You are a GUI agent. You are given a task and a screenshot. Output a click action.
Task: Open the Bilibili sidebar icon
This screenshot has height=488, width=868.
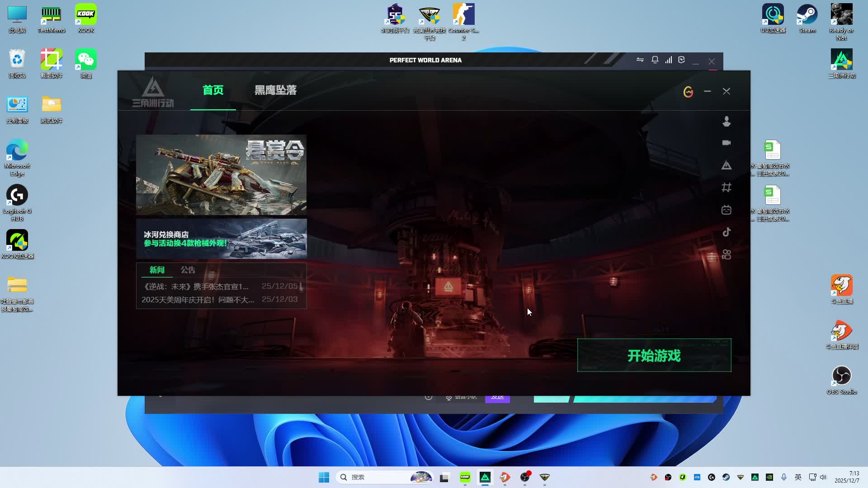click(726, 210)
